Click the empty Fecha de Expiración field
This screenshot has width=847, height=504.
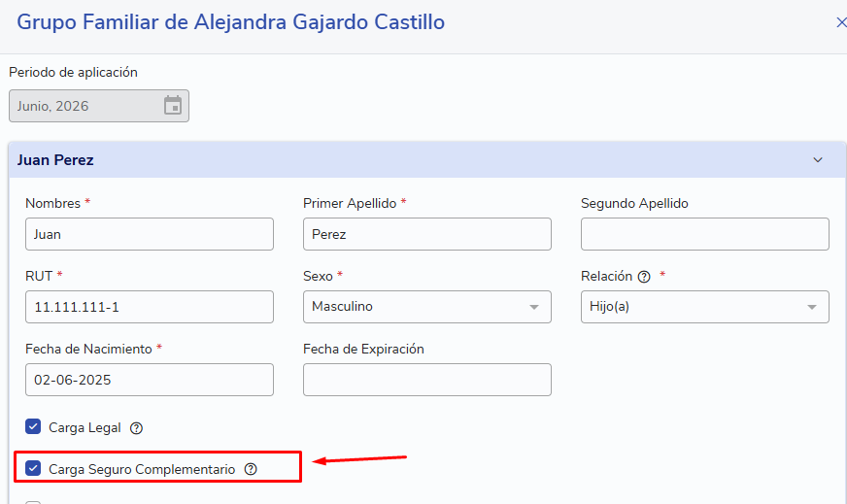tap(426, 380)
